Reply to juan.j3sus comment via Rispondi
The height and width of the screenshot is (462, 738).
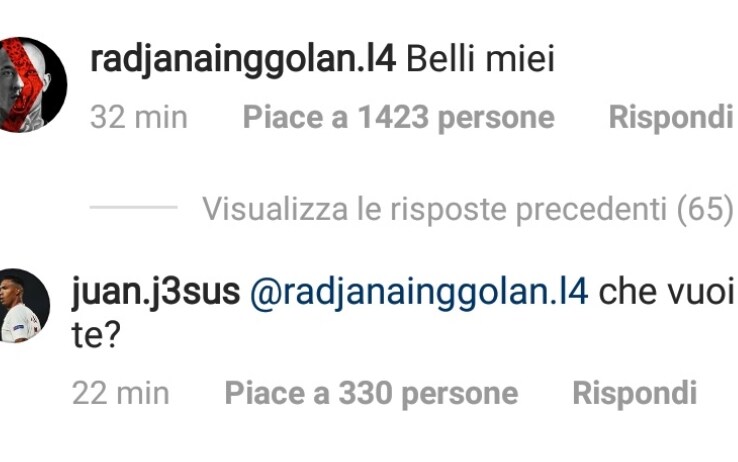tap(634, 393)
